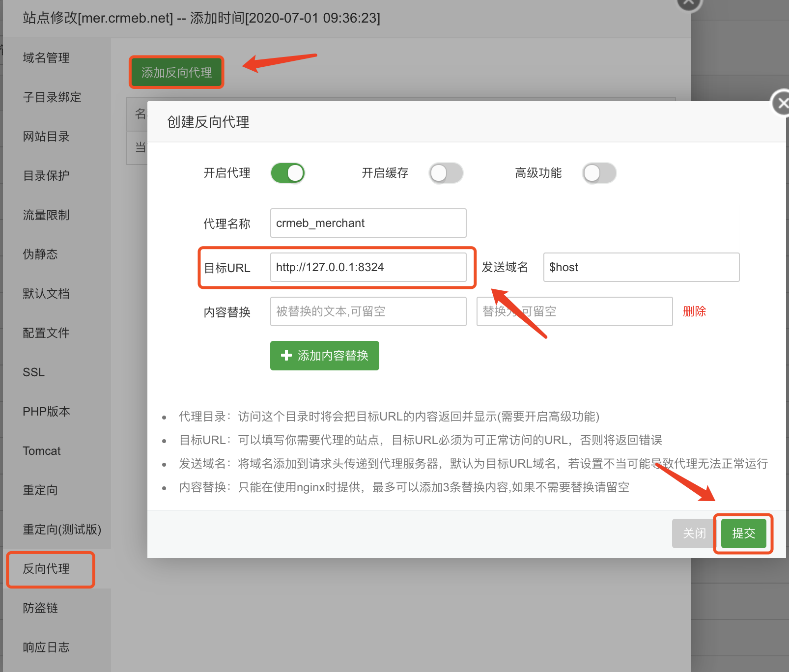Disable the 开启代理 switch
Viewport: 789px width, 672px height.
[287, 173]
